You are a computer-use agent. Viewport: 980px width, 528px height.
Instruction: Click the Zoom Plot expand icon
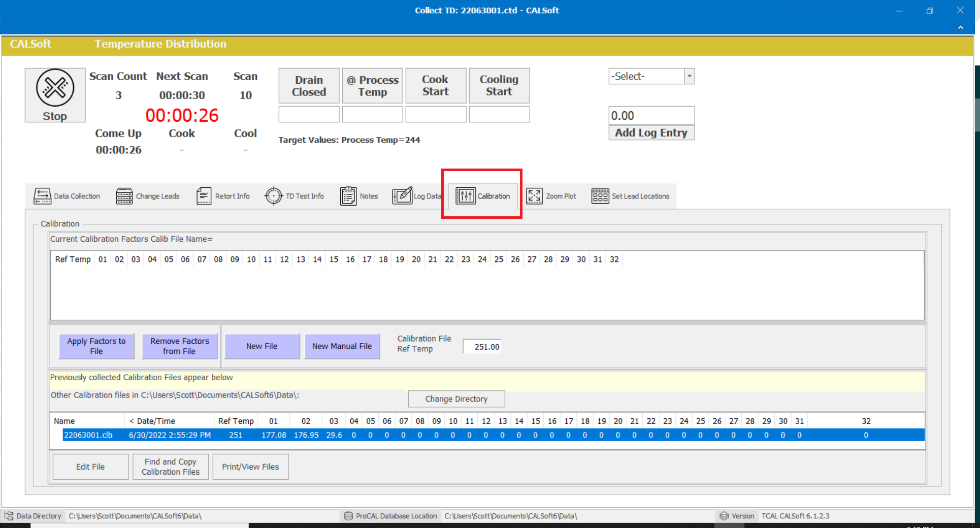(x=534, y=196)
